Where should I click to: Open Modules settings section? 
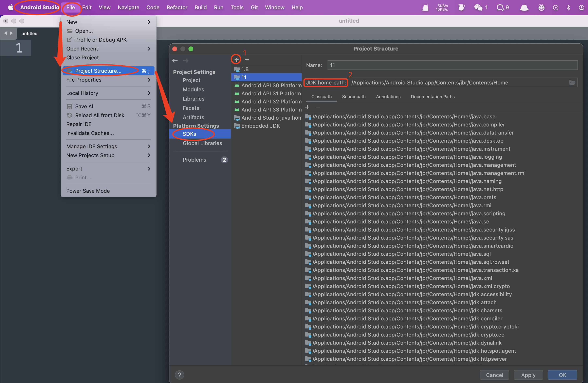click(x=193, y=89)
